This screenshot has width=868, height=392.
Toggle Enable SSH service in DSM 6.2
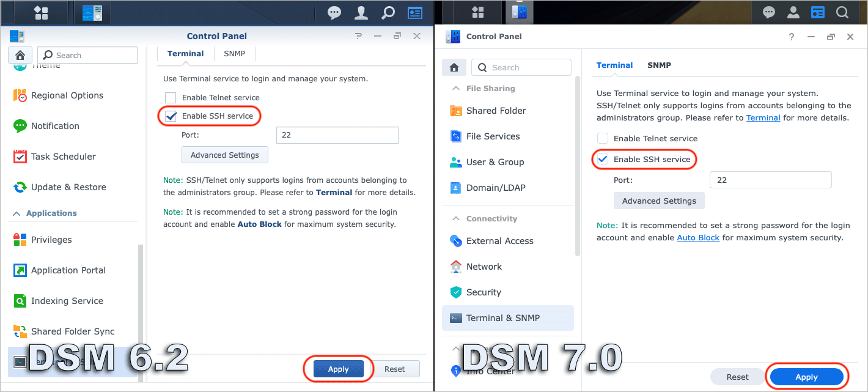(x=171, y=116)
